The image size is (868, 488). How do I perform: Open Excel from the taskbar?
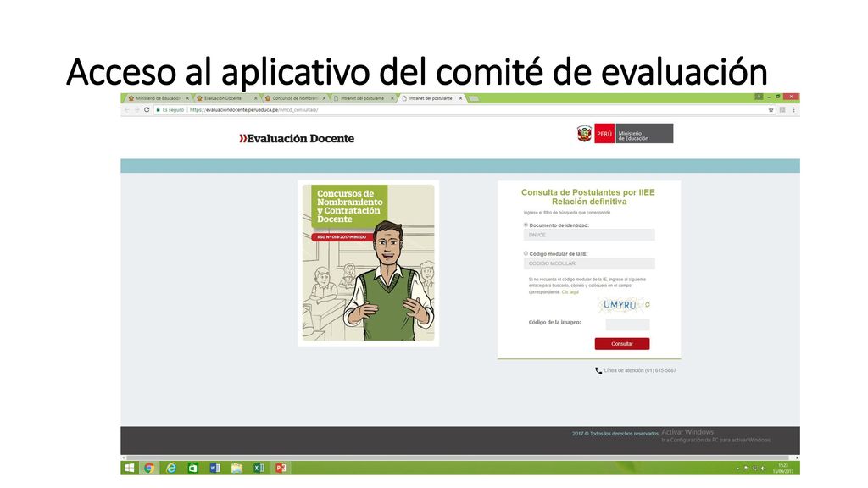tap(259, 468)
